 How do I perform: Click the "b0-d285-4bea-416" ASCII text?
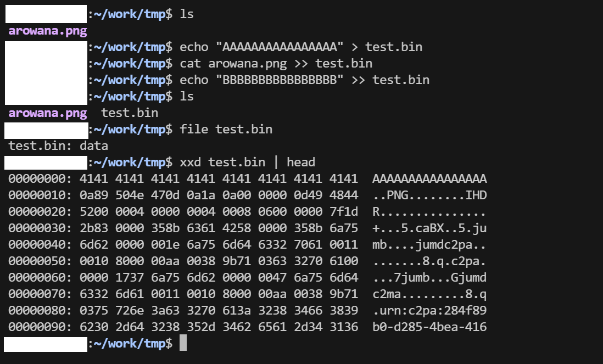coord(429,327)
